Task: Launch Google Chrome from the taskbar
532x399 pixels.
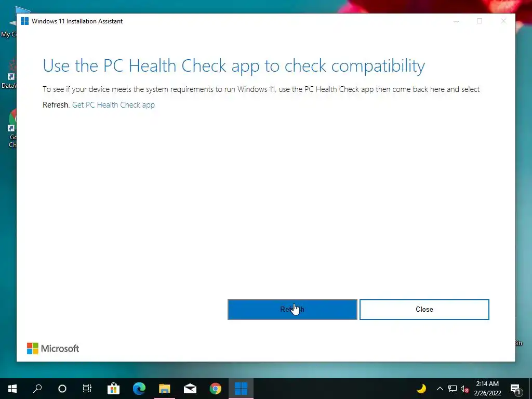Action: click(216, 389)
